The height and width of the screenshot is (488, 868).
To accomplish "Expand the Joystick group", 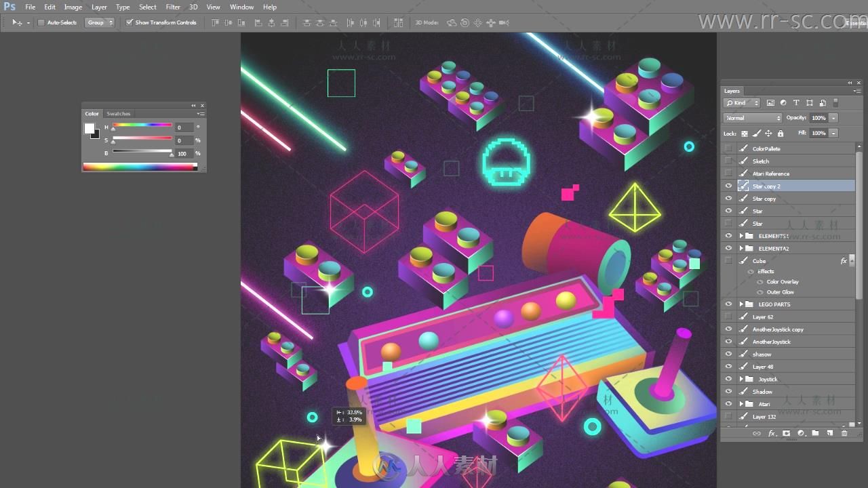I will pos(741,380).
